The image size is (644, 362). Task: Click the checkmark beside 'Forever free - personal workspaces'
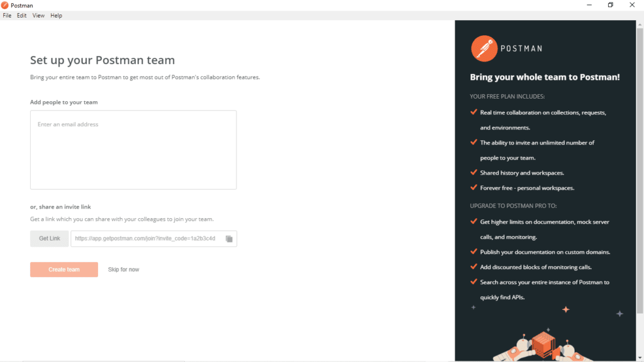coord(474,187)
